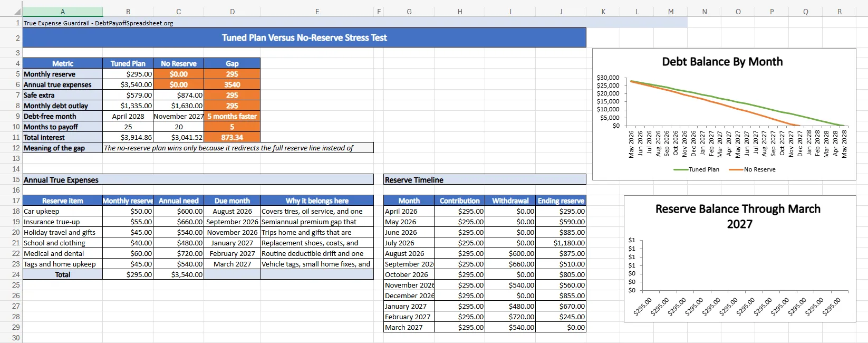
Task: Click the 'Gap' header cell
Action: pos(232,63)
